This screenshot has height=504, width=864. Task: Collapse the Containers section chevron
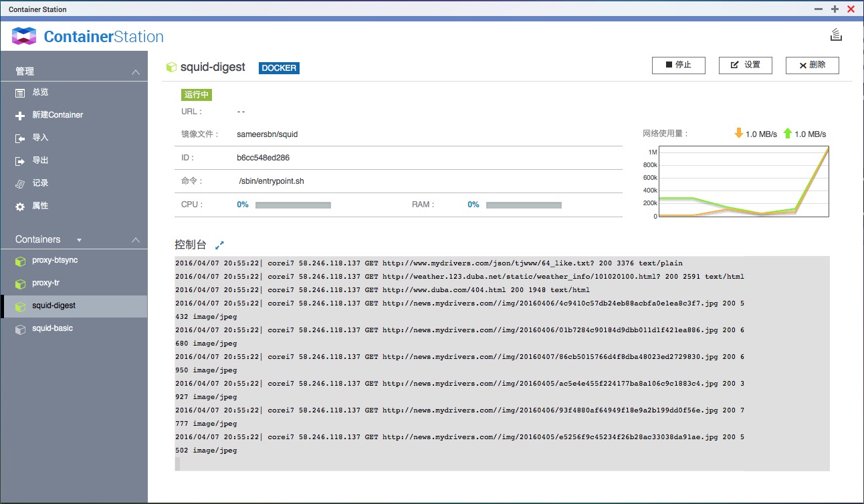(x=136, y=240)
